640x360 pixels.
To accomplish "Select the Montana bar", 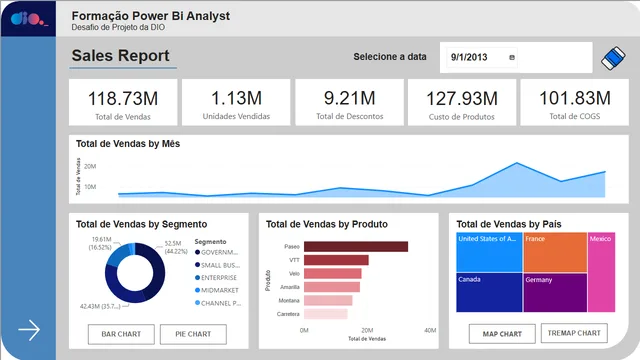I will click(x=328, y=300).
